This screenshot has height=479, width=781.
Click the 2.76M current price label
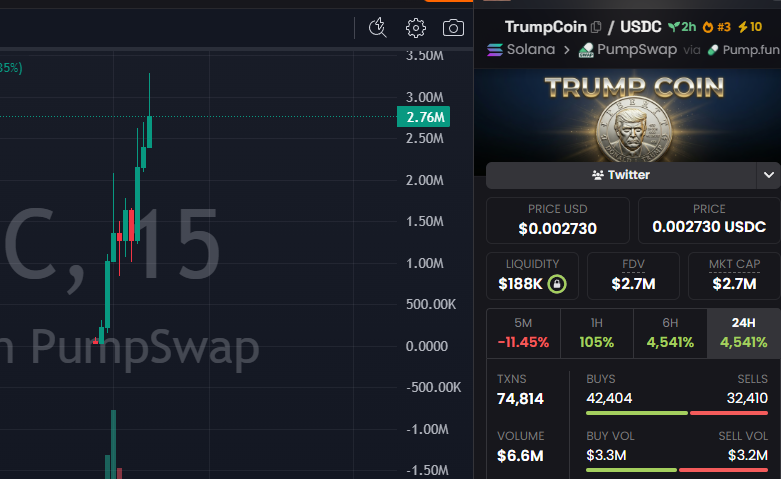pos(423,117)
